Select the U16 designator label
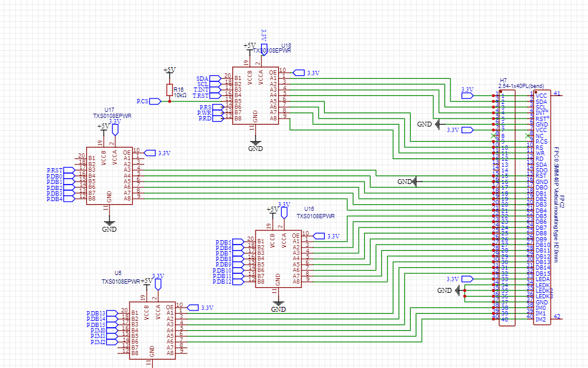Viewport: 588px width, 368px height. (x=309, y=209)
